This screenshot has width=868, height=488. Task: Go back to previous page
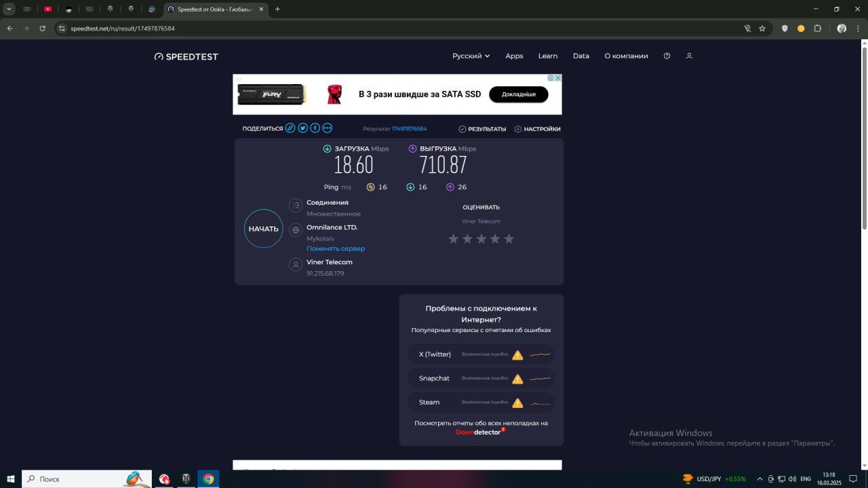pos(10,28)
